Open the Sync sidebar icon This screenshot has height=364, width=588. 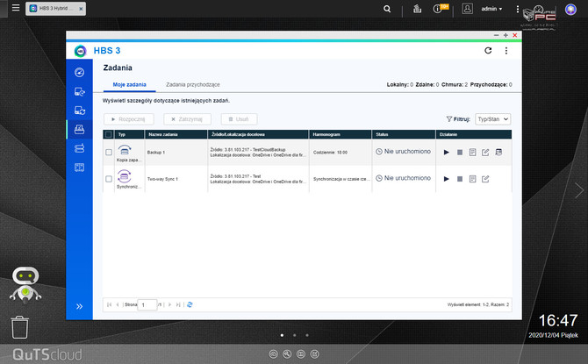click(80, 111)
